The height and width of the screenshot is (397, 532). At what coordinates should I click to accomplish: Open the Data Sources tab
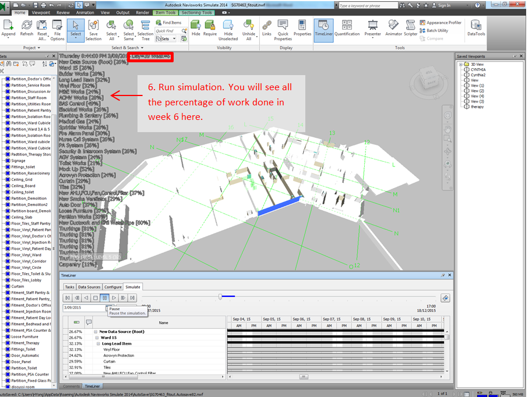point(89,287)
